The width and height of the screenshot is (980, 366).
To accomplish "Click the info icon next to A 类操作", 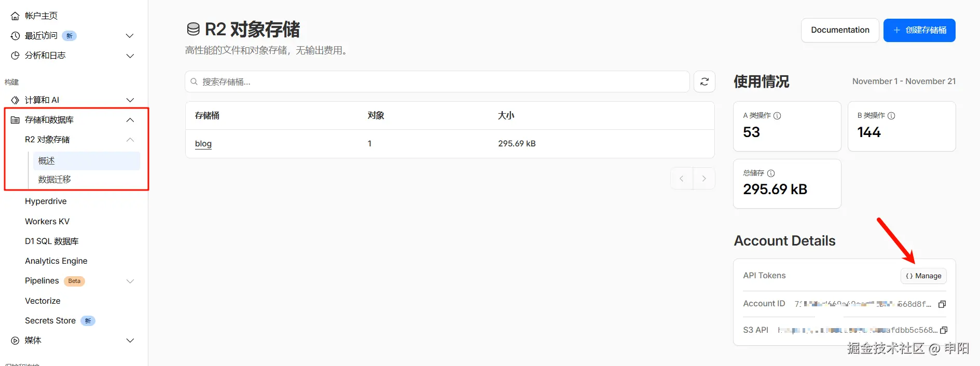I will coord(777,116).
